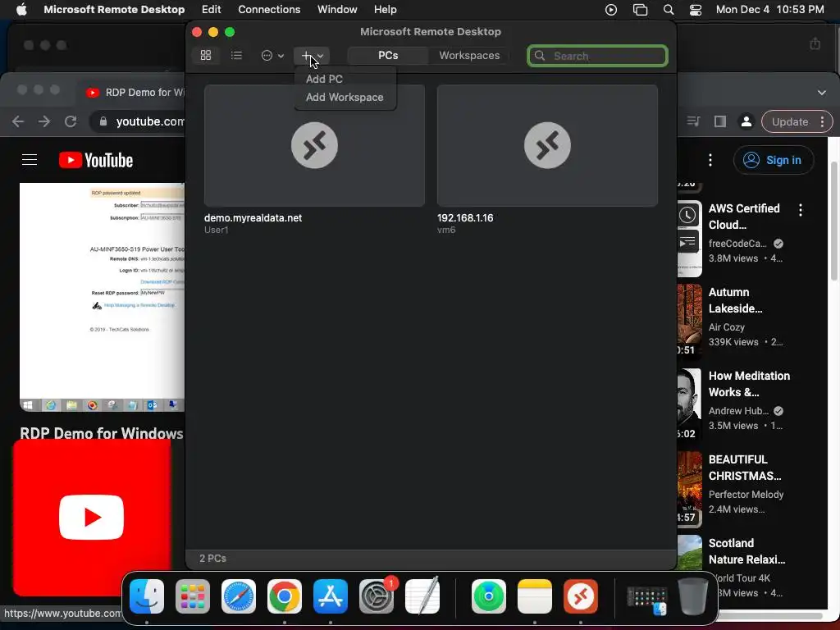Open the Window menu

point(337,9)
